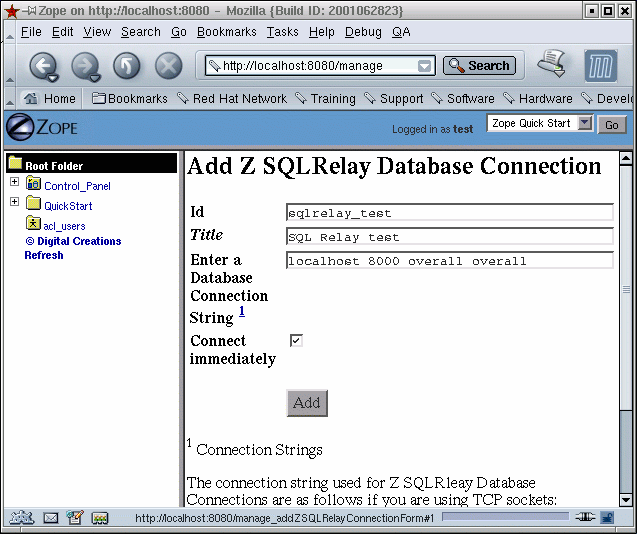Click the Stop loading icon
Screen dimensions: 637x534
coord(168,66)
